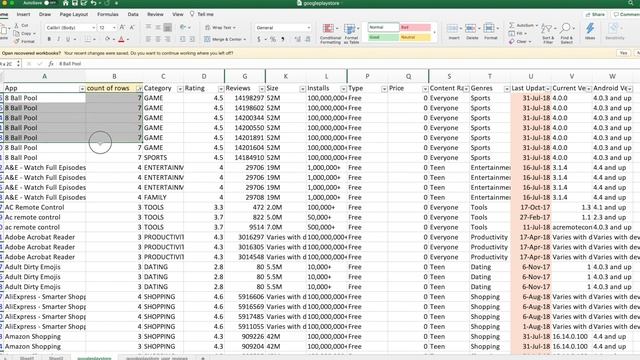Select the Neutral cell style swatch
This screenshot has height=360, width=640.
tap(415, 37)
